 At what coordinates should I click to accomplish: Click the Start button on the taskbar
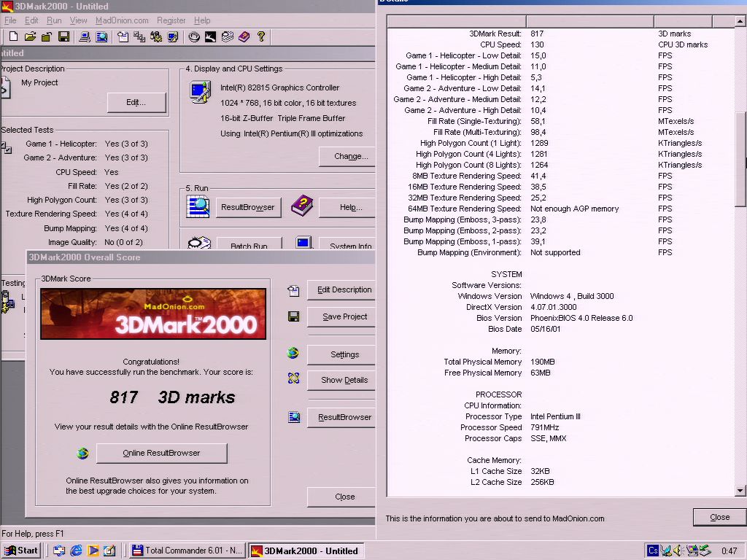coord(20,551)
